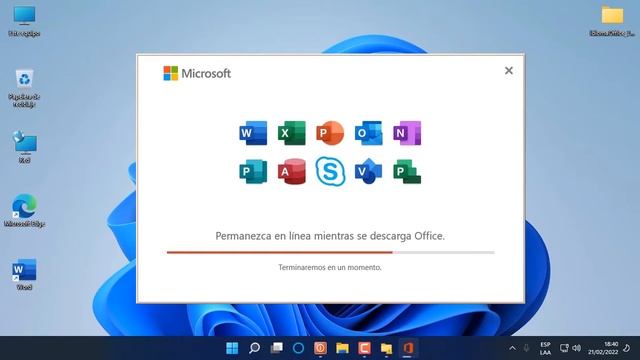Click the Microsoft logo in dialog

coord(197,73)
